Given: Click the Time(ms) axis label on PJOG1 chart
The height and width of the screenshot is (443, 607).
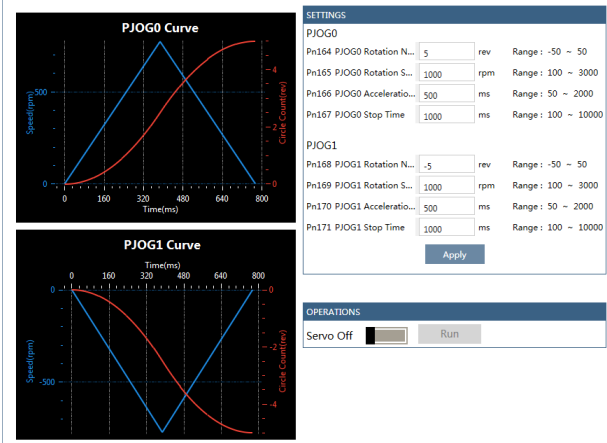Looking at the screenshot, I should pyautogui.click(x=162, y=265).
